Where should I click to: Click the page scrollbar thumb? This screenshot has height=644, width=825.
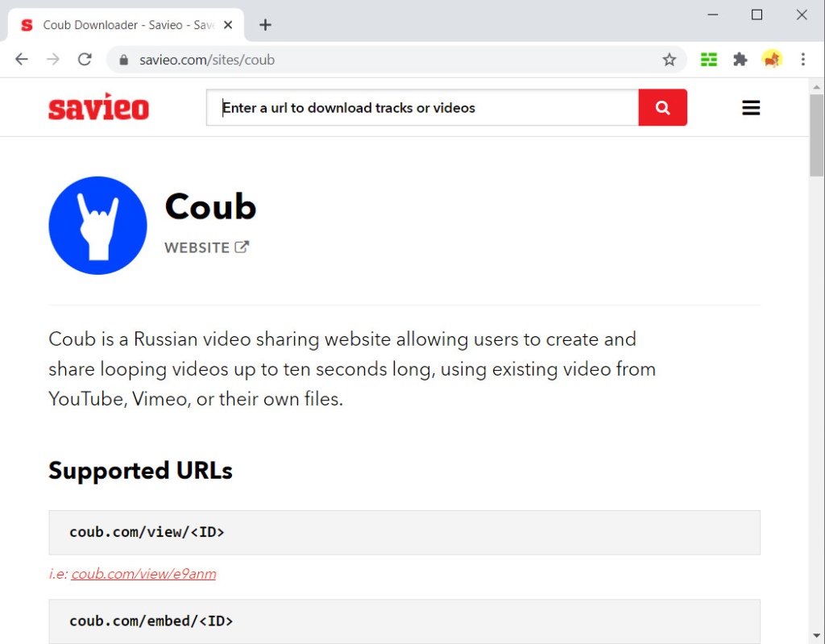pyautogui.click(x=817, y=136)
